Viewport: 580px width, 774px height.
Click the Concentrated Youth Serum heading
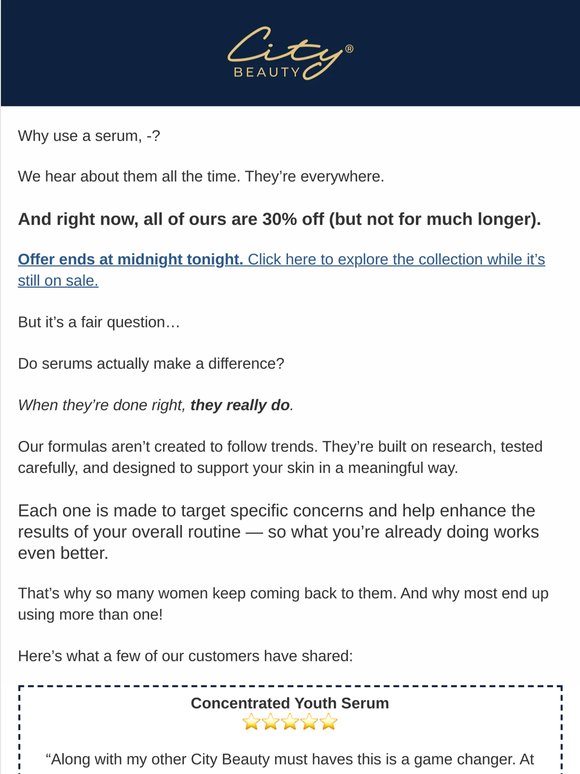(x=290, y=703)
